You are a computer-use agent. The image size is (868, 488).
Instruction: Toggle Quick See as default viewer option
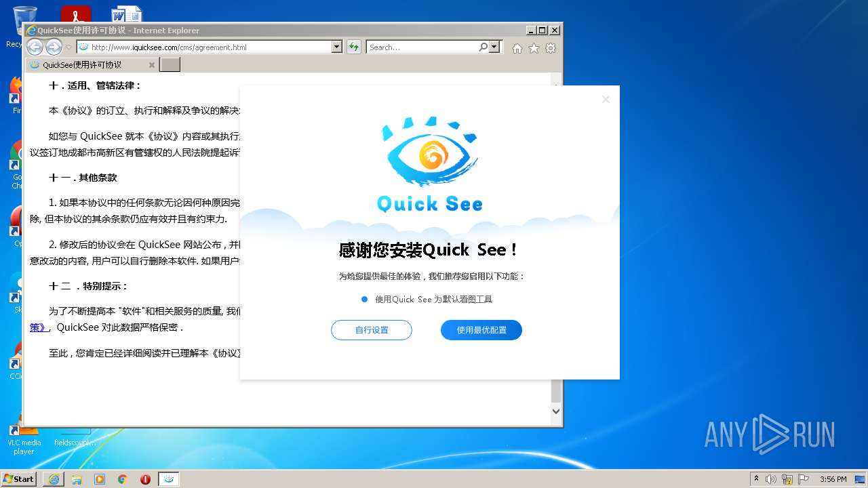pyautogui.click(x=427, y=299)
